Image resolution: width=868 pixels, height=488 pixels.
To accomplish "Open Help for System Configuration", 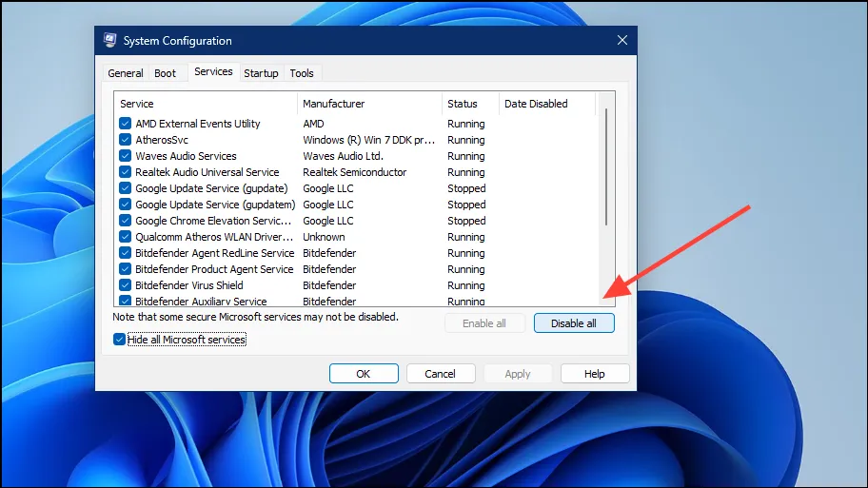I will (x=595, y=374).
